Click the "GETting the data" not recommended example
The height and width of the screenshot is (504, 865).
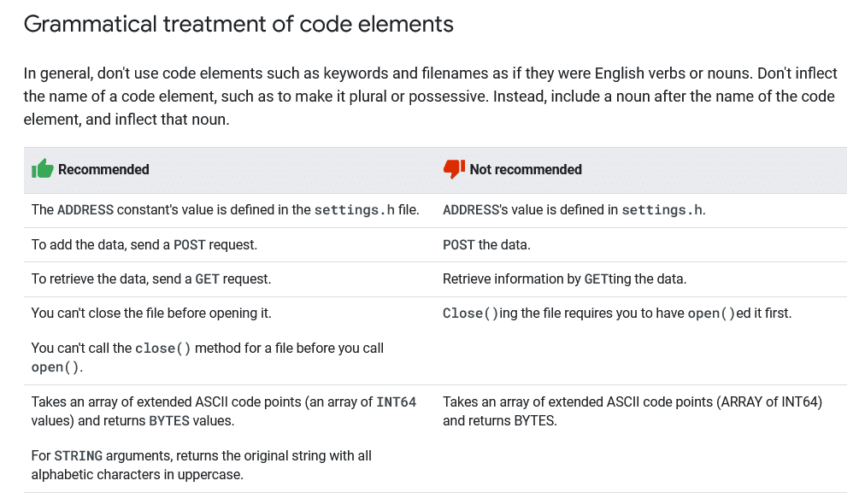(634, 278)
